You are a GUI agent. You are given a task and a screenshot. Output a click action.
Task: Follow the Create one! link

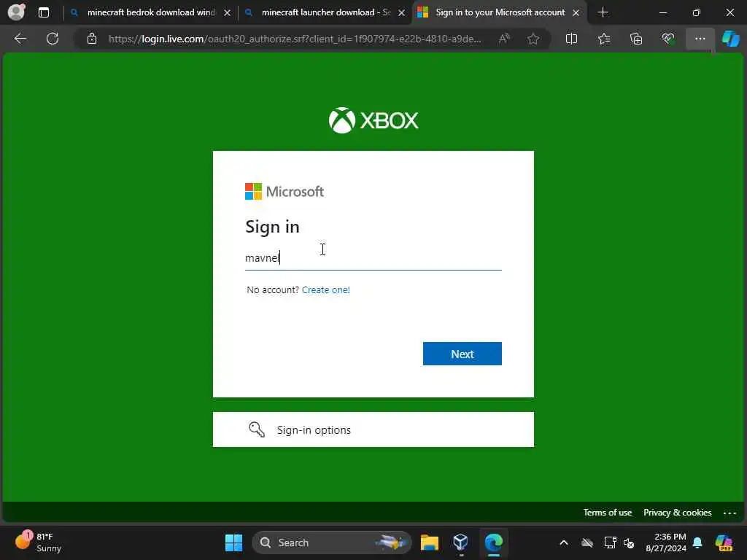[326, 289]
